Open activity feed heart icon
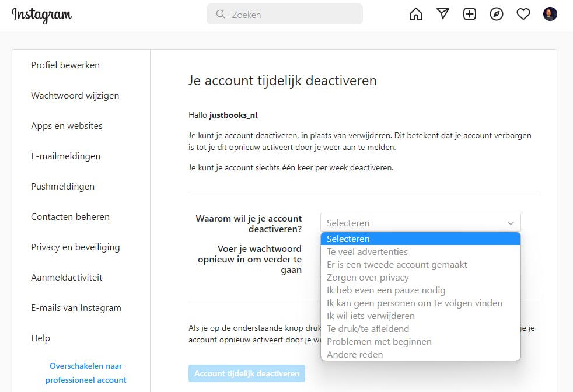Image resolution: width=573 pixels, height=392 pixels. coord(523,15)
